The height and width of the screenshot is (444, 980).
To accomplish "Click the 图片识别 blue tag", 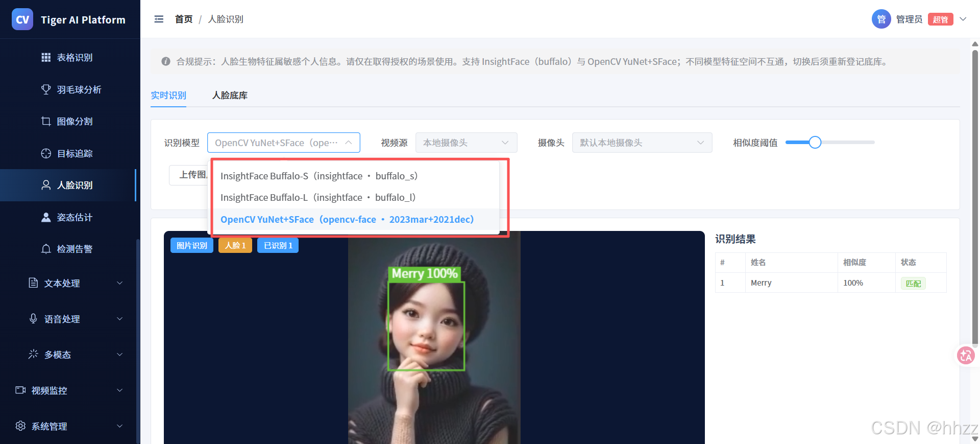I will pyautogui.click(x=192, y=245).
